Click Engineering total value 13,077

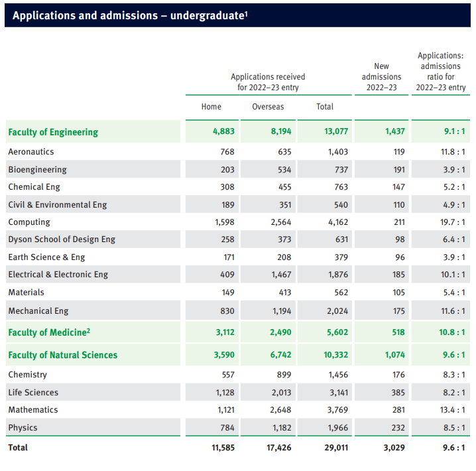[x=336, y=131]
